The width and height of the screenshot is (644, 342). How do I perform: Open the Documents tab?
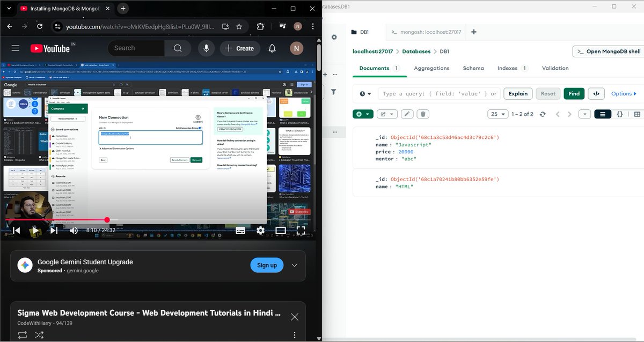pyautogui.click(x=379, y=68)
